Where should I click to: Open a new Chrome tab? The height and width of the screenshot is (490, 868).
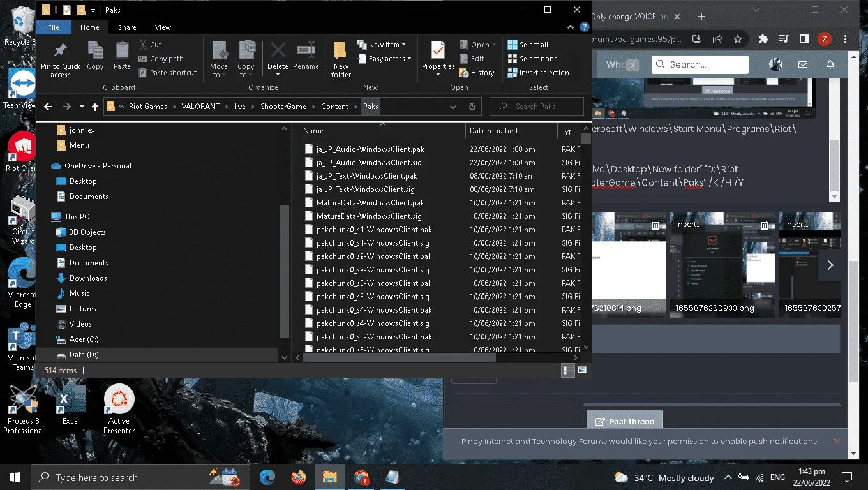point(701,17)
